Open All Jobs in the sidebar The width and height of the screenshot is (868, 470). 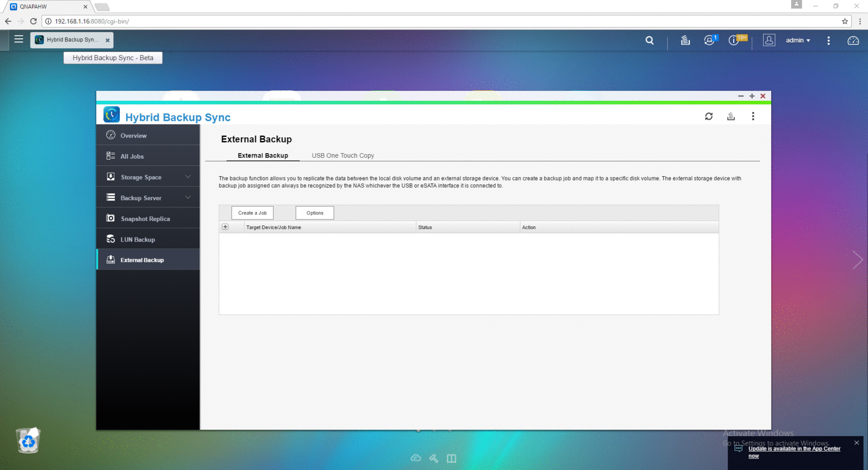(x=148, y=156)
